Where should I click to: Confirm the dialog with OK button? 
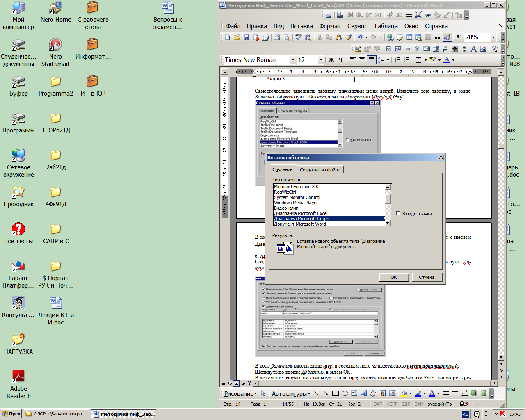[x=394, y=277]
